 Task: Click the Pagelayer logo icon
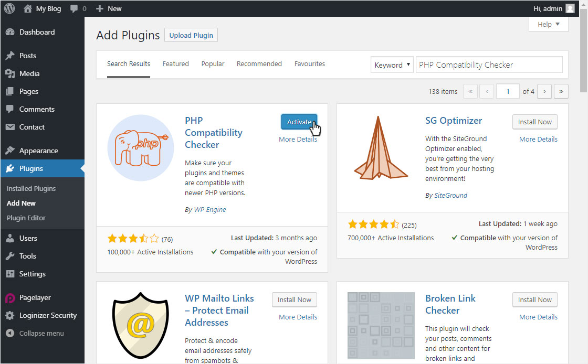coord(10,298)
